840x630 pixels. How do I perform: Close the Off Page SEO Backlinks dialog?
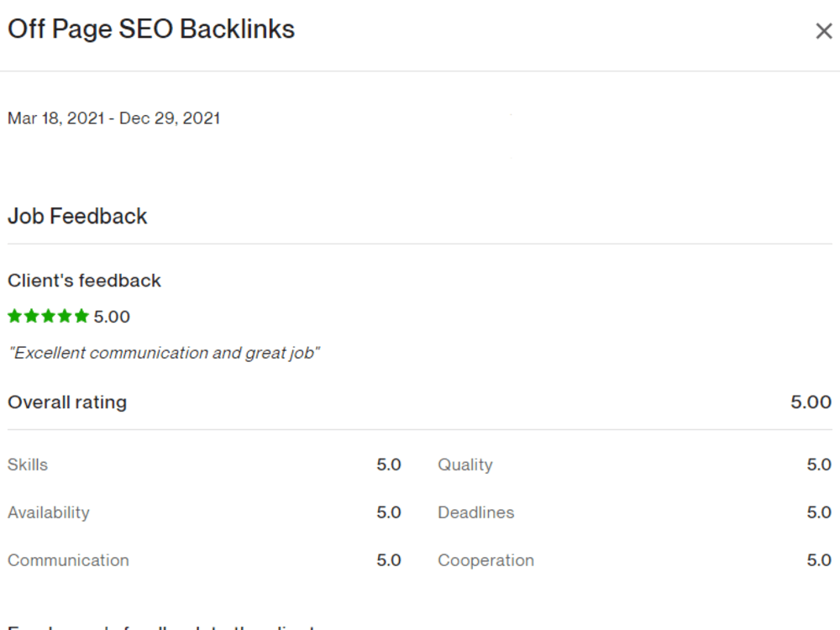[x=823, y=31]
